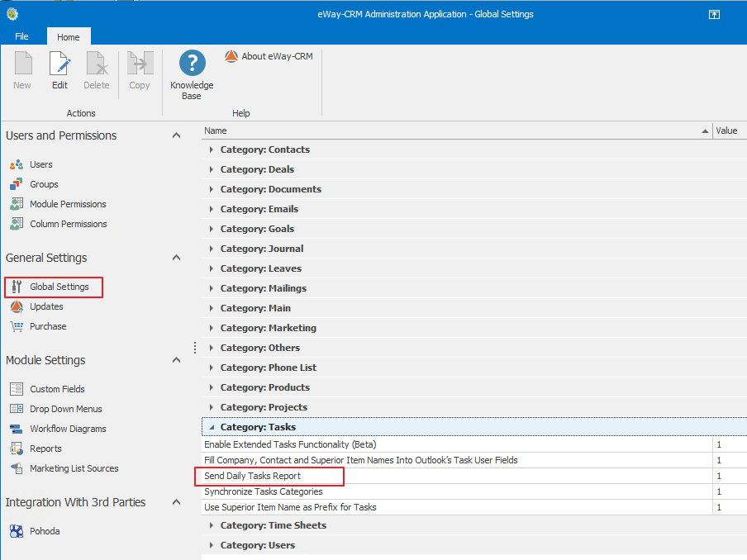
Task: Expand Category: Users group
Action: (211, 545)
